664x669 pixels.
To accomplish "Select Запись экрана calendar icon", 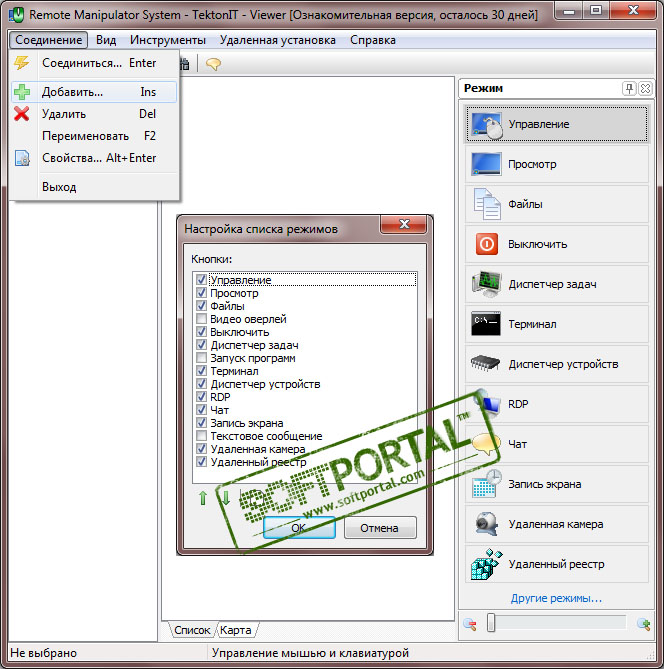I will click(486, 484).
